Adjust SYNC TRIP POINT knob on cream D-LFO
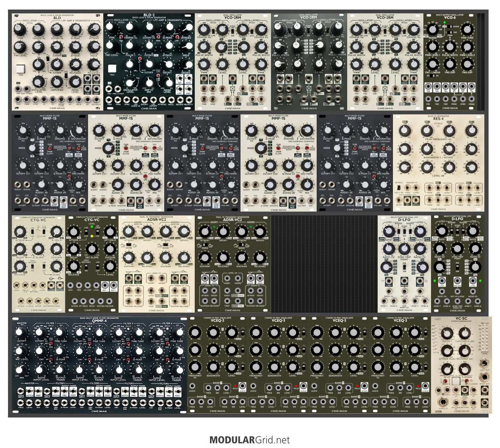Viewport: 500px width, 448px height. [404, 249]
